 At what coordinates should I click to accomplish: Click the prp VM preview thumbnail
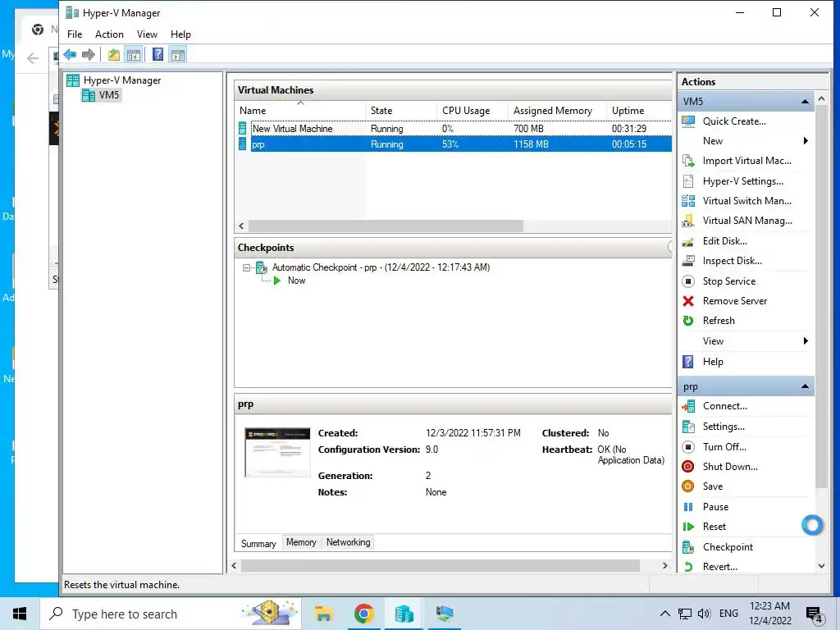click(x=277, y=452)
